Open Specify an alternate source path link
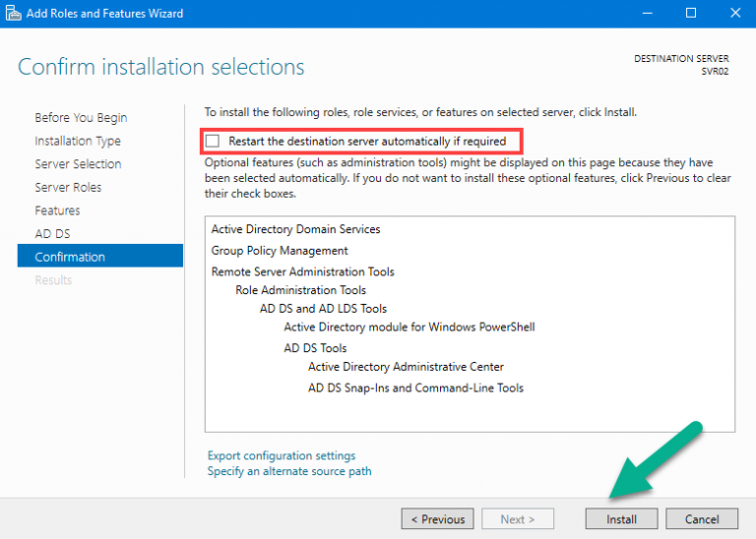 (289, 470)
